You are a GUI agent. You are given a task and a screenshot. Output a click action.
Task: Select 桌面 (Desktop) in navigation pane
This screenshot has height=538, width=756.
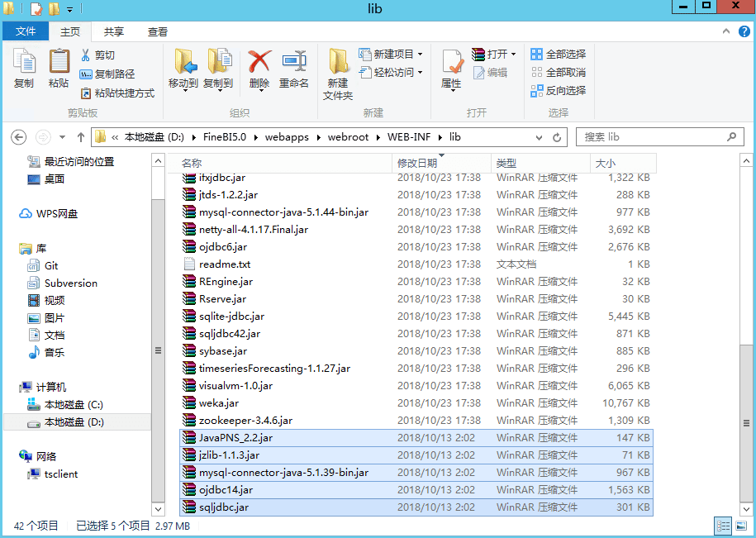tap(54, 179)
